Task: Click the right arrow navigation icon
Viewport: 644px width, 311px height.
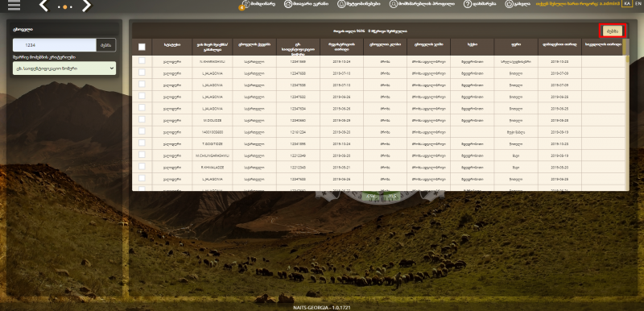Action: point(86,6)
